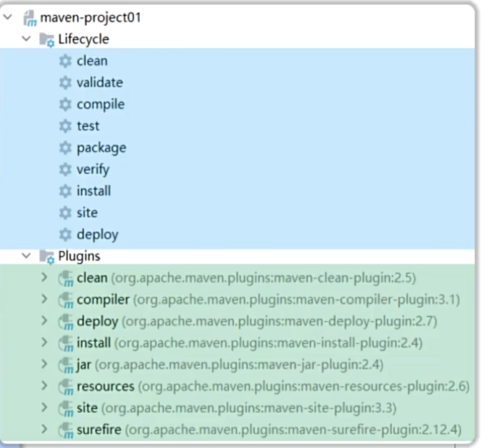Click the surefire plugin icon
The image size is (493, 448).
pos(66,430)
